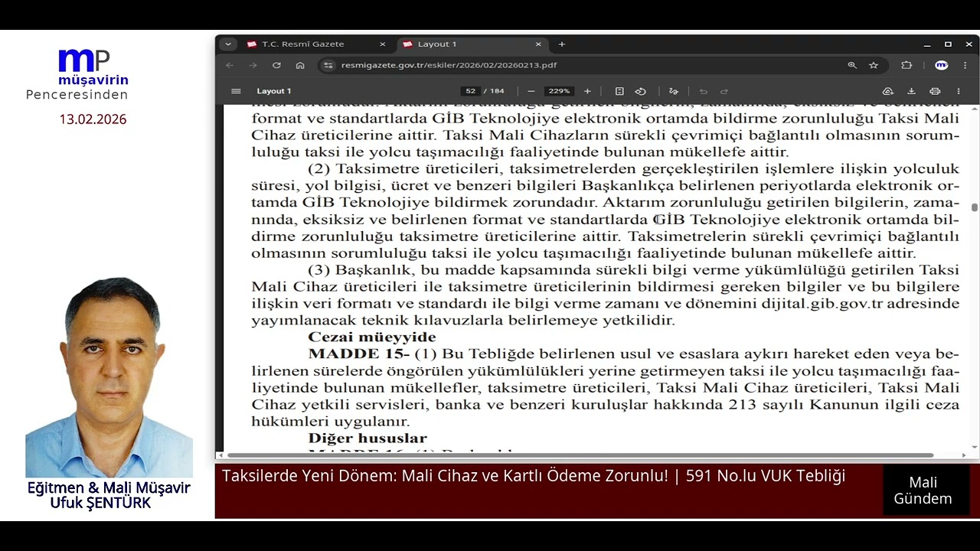The height and width of the screenshot is (551, 980).
Task: Focus the resmigazete.gov.tr address bar
Action: (x=590, y=66)
